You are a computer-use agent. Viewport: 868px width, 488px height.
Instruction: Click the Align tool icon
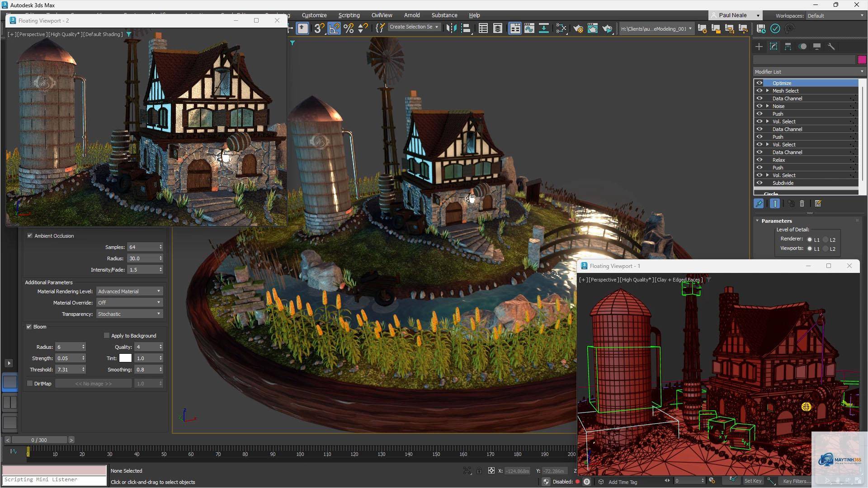tap(466, 28)
